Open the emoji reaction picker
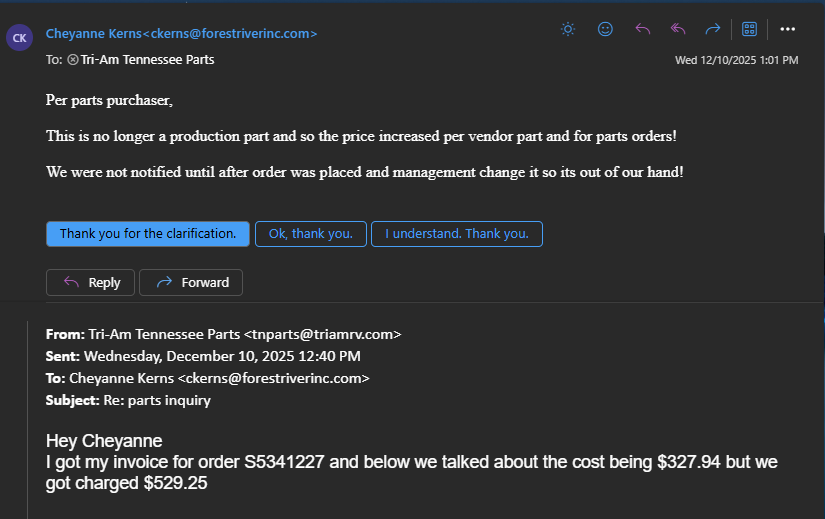The width and height of the screenshot is (825, 519). pos(605,29)
